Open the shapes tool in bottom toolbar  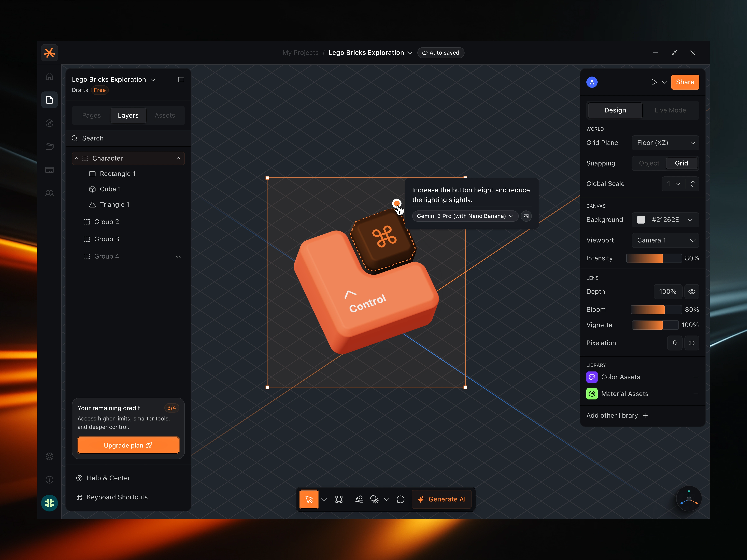point(359,499)
